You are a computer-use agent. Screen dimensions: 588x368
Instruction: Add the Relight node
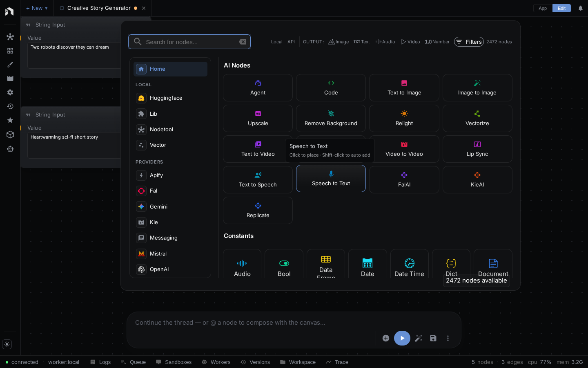[404, 118]
